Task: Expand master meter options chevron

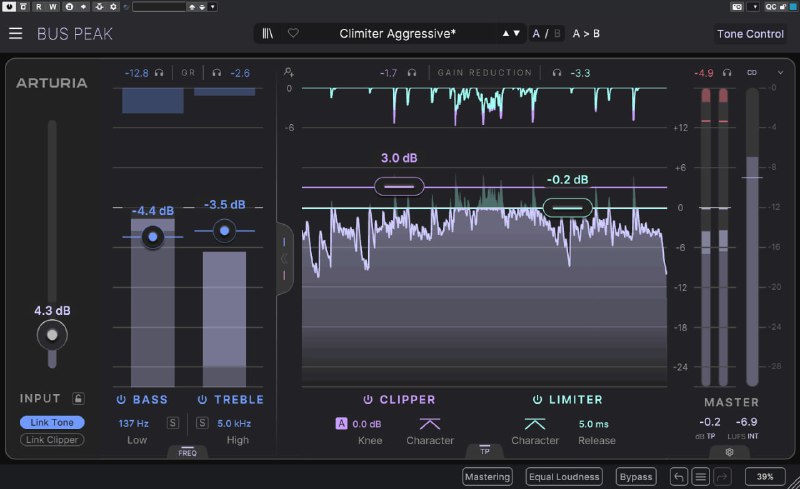Action: click(x=780, y=72)
